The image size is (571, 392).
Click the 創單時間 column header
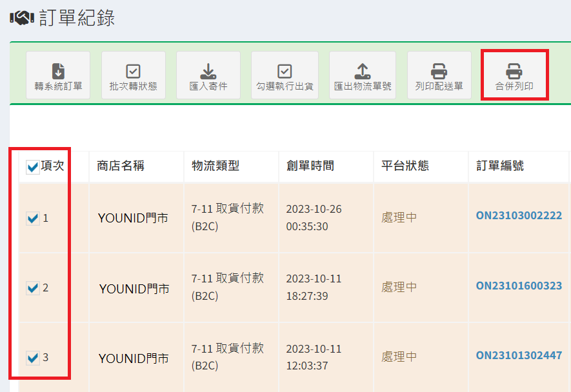(x=310, y=166)
